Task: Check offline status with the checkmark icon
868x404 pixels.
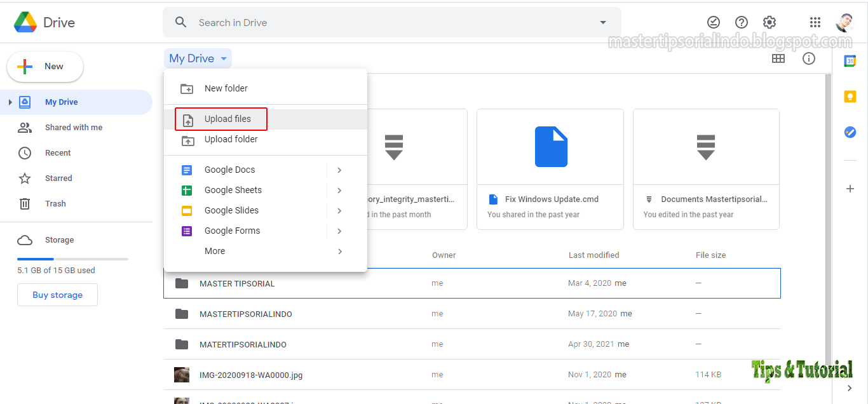Action: point(713,22)
